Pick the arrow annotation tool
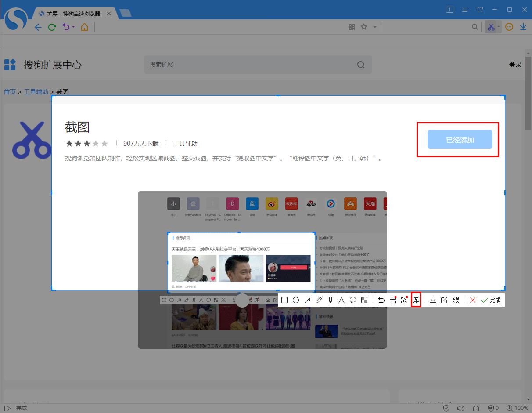 [308, 300]
